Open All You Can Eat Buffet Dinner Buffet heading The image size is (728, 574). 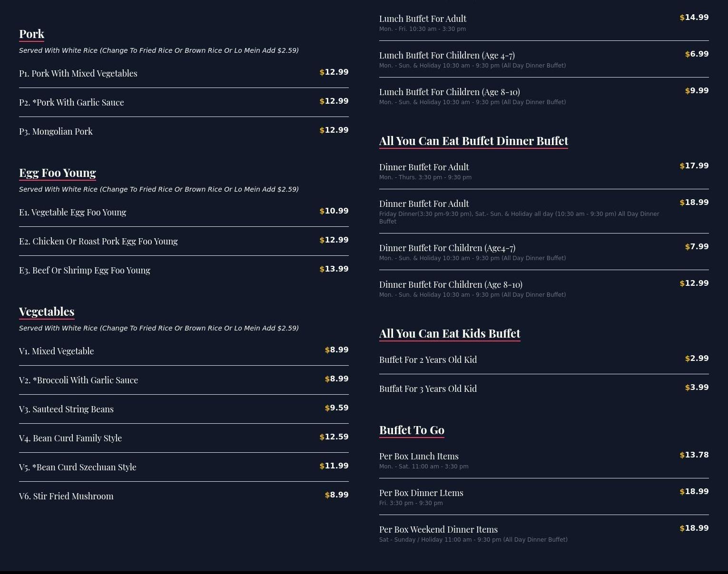pos(473,141)
